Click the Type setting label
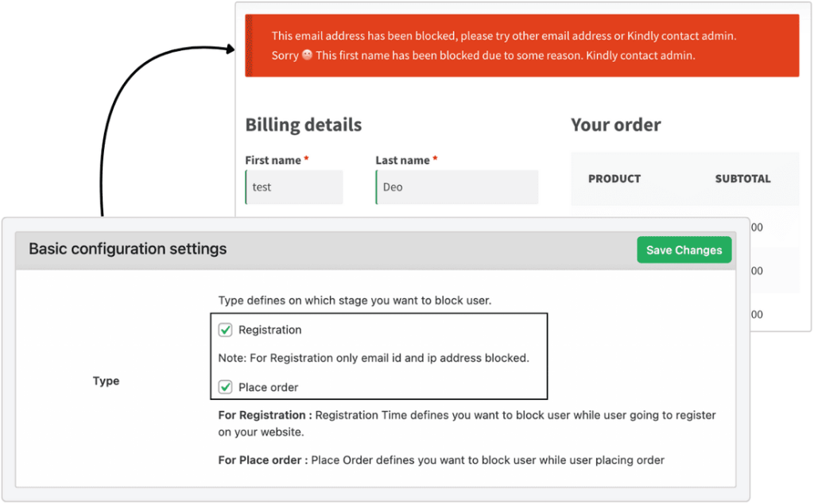Image resolution: width=814 pixels, height=504 pixels. click(106, 381)
